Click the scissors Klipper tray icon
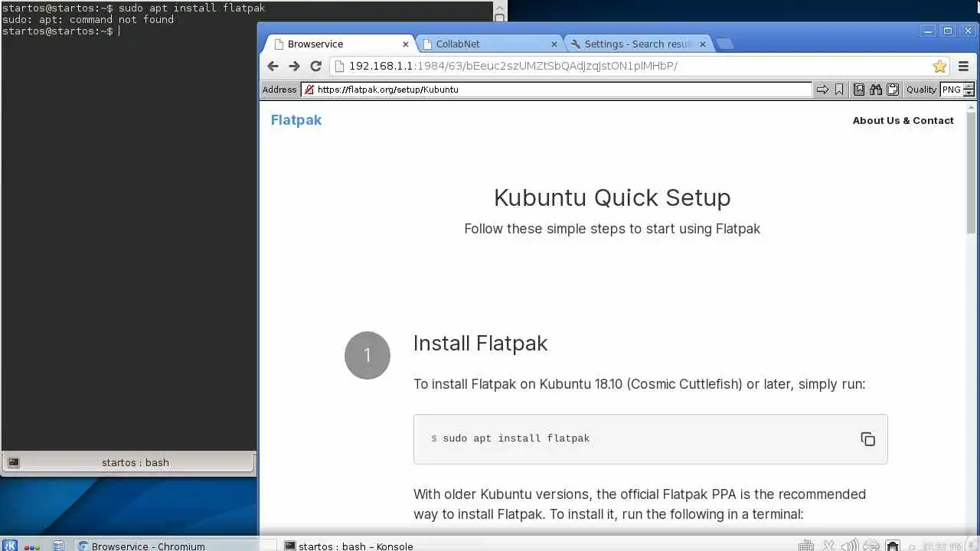 (828, 546)
